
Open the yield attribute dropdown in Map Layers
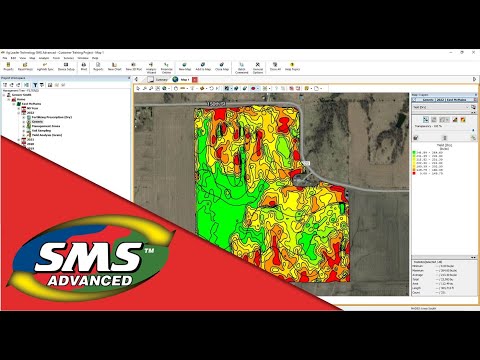(441, 107)
